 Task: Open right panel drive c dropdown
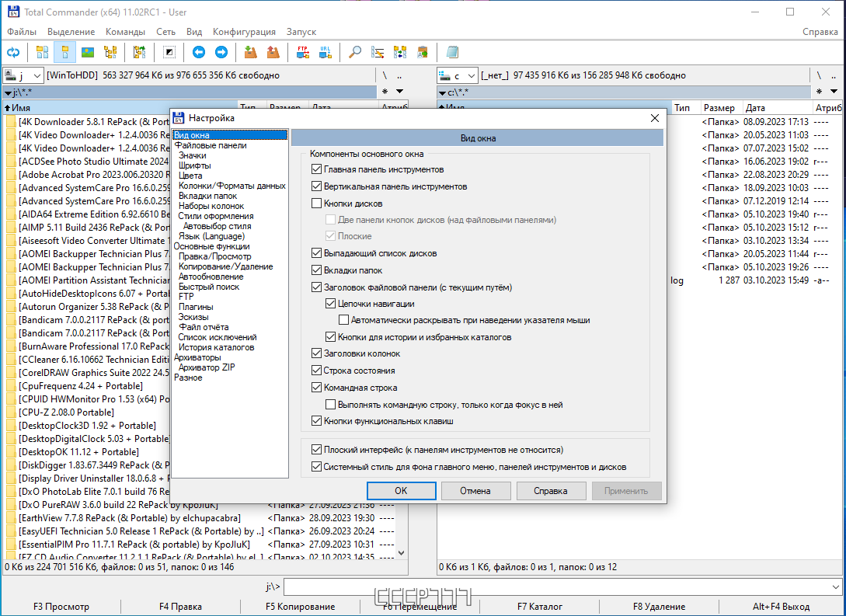pos(471,75)
